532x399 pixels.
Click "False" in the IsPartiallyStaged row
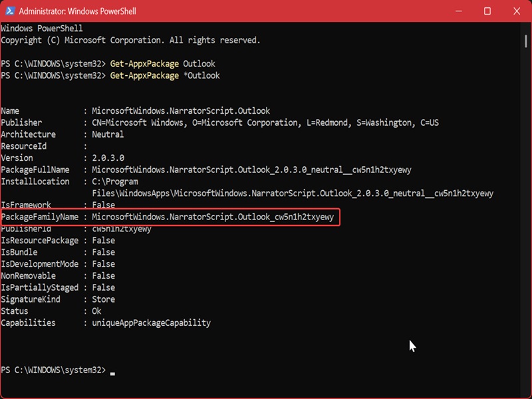click(104, 288)
